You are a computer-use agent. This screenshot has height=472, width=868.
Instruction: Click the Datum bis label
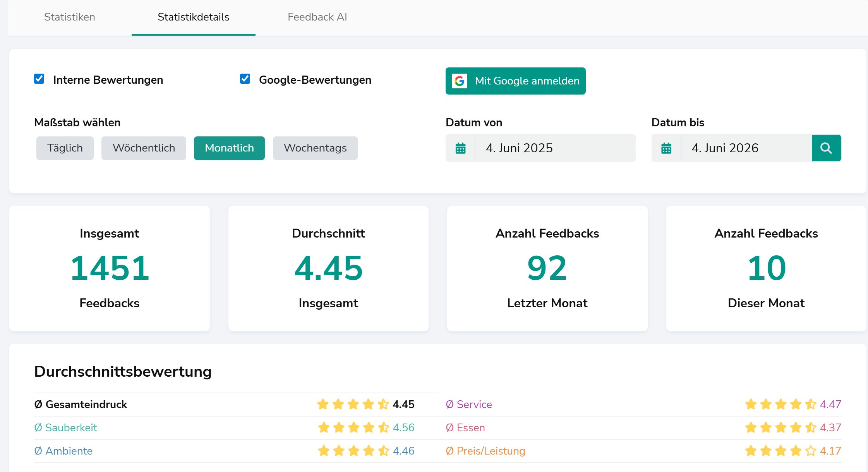point(678,122)
